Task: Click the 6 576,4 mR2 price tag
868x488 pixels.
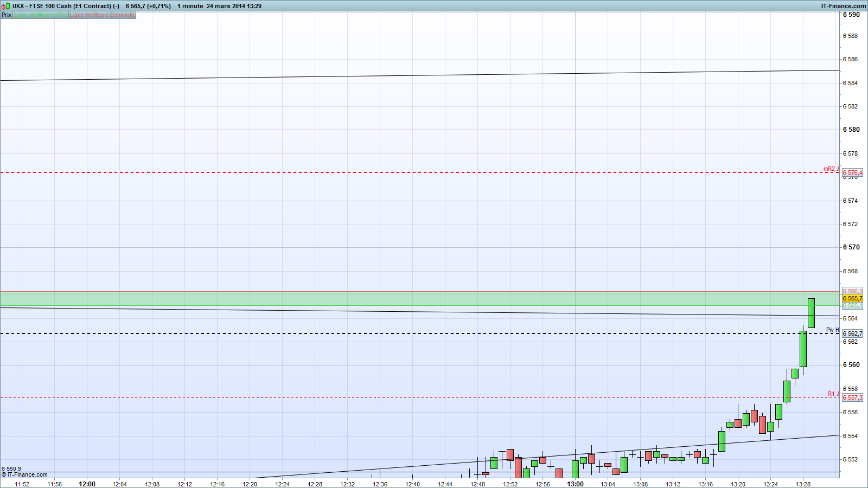Action: tap(852, 172)
